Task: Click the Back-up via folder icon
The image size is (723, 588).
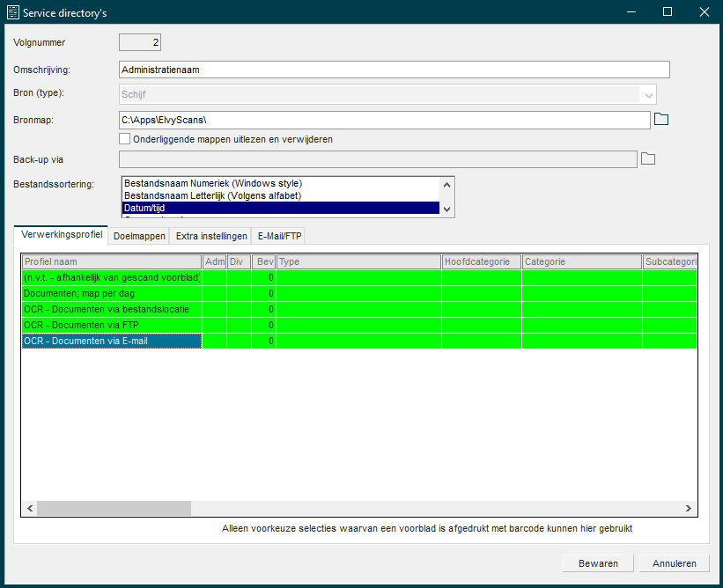Action: (x=648, y=158)
